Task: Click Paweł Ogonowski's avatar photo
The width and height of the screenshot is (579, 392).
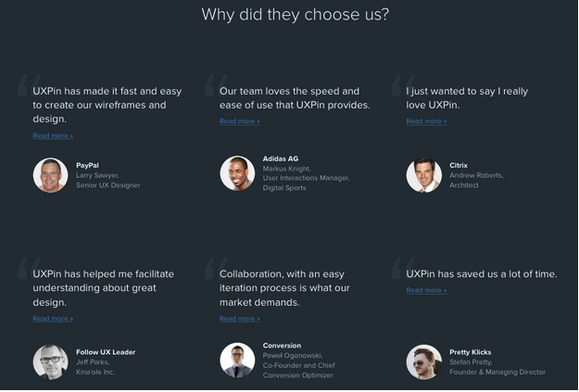Action: [237, 360]
